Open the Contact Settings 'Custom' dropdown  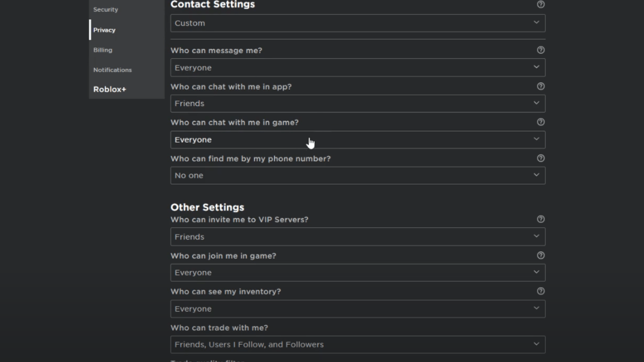coord(358,23)
